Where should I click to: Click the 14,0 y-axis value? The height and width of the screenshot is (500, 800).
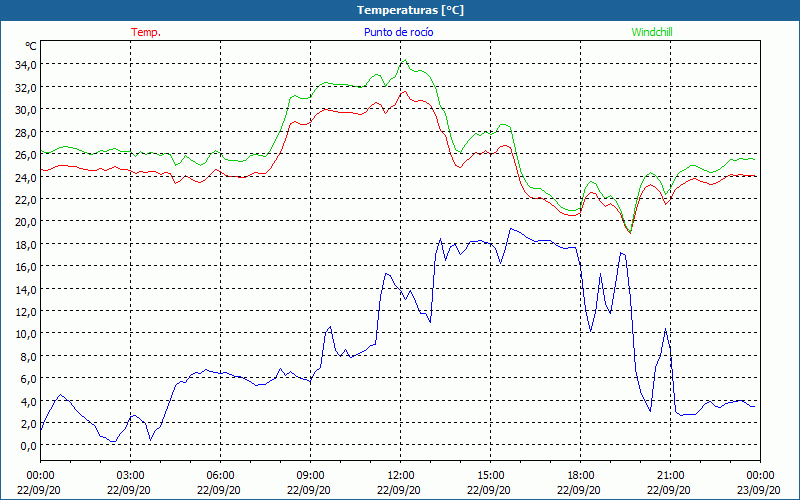pos(26,289)
